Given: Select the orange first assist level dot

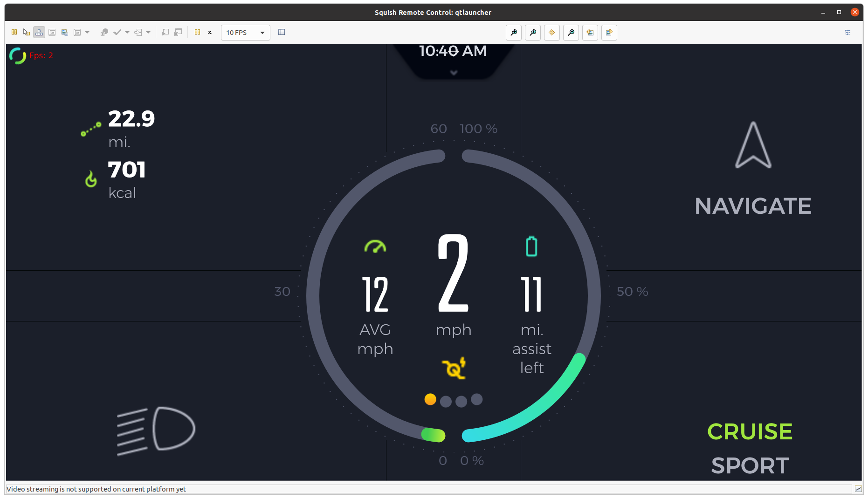Looking at the screenshot, I should click(430, 399).
